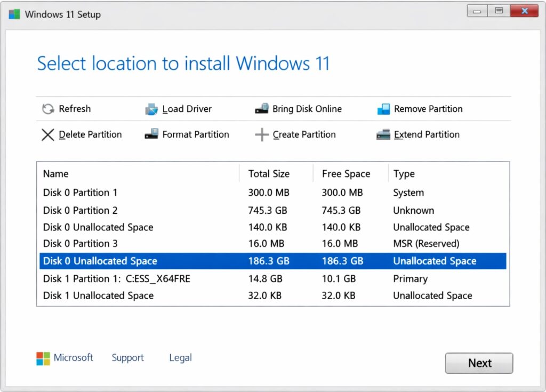Click the Primary type cell
This screenshot has height=392, width=546.
pyautogui.click(x=410, y=279)
